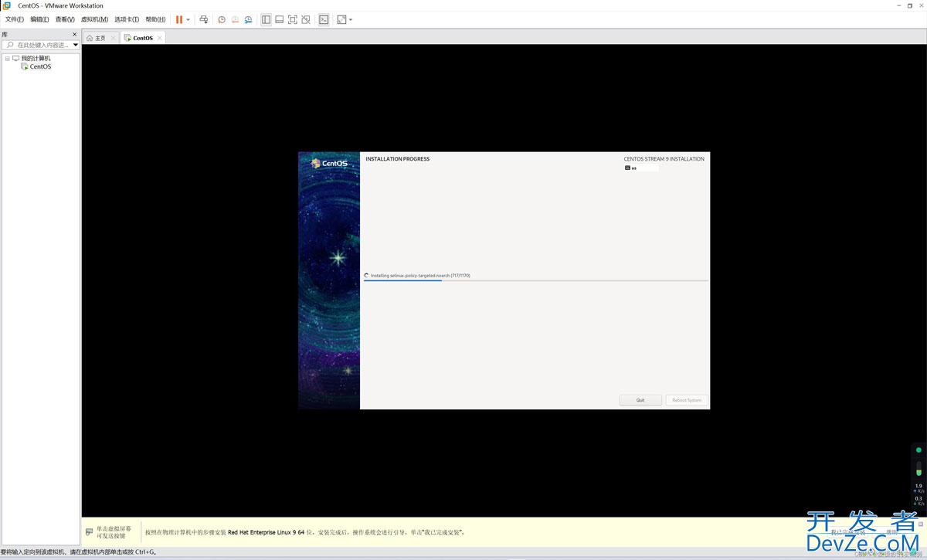This screenshot has height=560, width=927.
Task: Toggle the console view toolbar icon
Action: coord(324,19)
